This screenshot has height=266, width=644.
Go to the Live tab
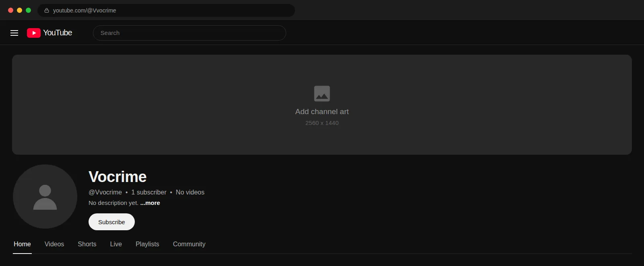(116, 244)
